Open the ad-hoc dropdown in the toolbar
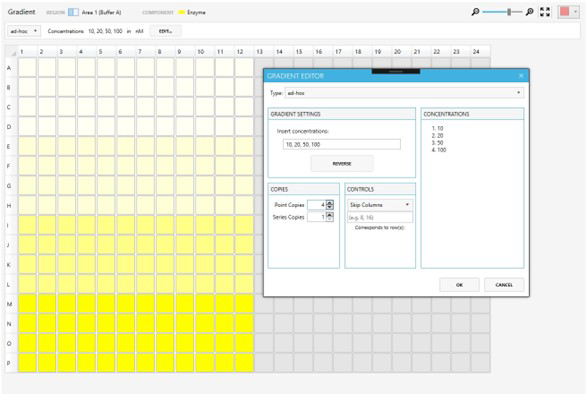 pyautogui.click(x=24, y=31)
